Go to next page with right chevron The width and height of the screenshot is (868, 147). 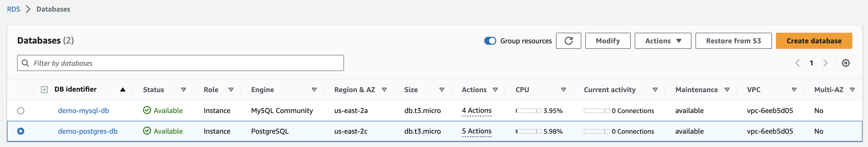825,63
